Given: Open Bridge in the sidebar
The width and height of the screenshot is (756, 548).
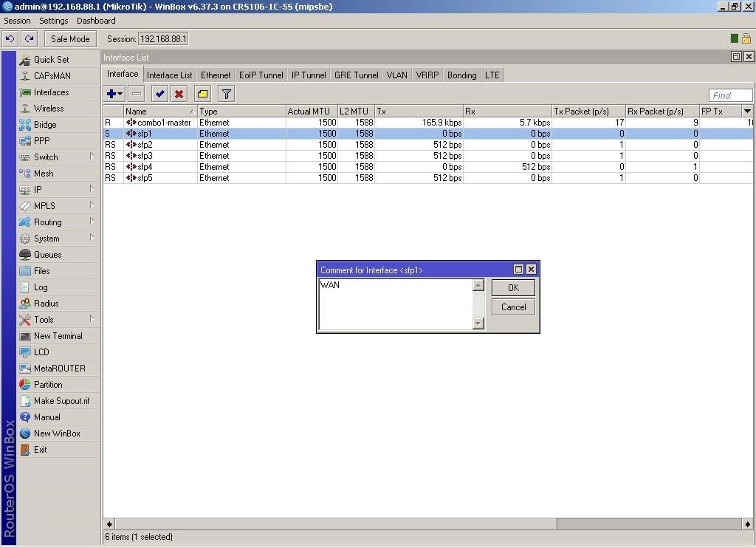Looking at the screenshot, I should [x=44, y=125].
